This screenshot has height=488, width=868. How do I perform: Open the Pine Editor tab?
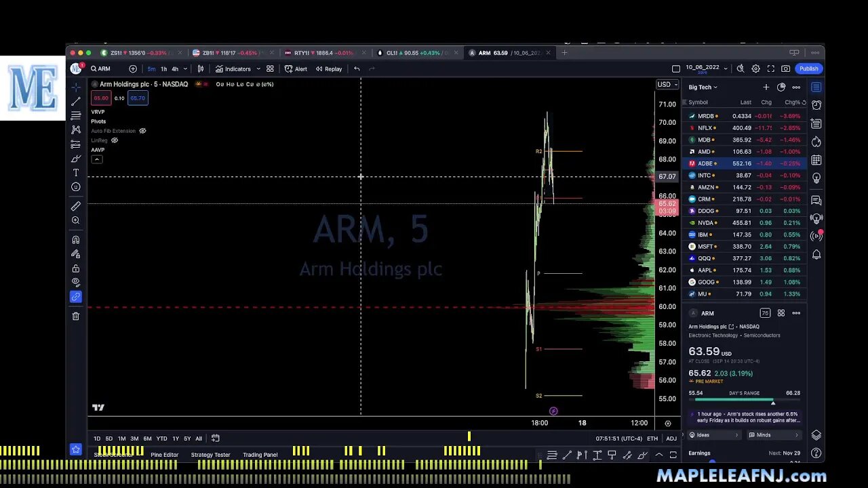click(x=165, y=455)
